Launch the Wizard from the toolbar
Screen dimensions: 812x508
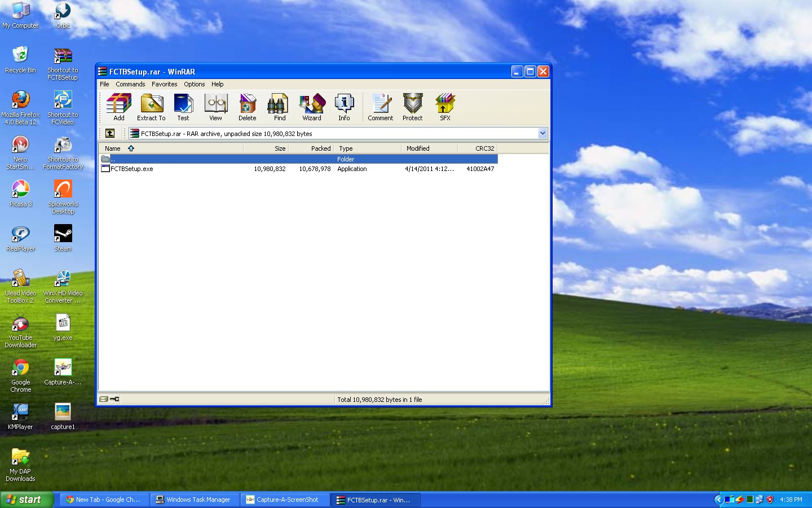coord(312,107)
